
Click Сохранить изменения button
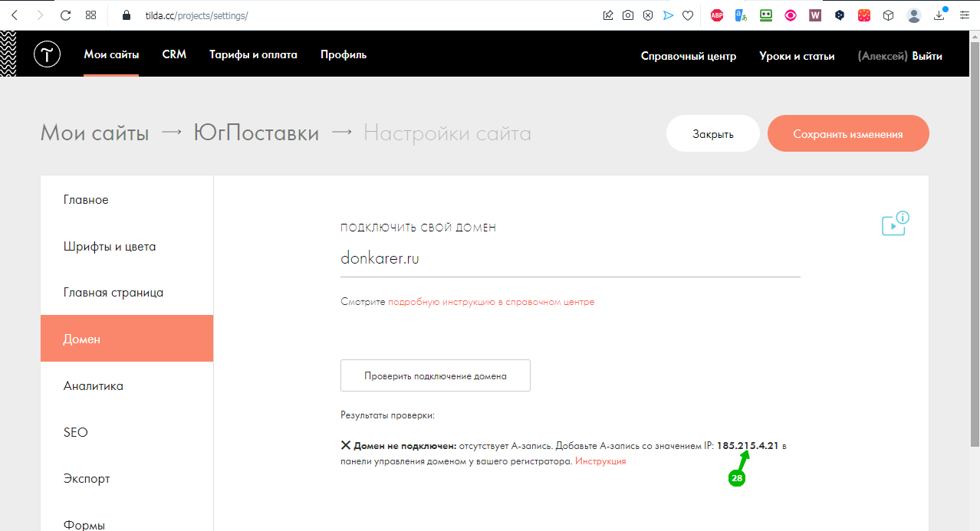848,134
